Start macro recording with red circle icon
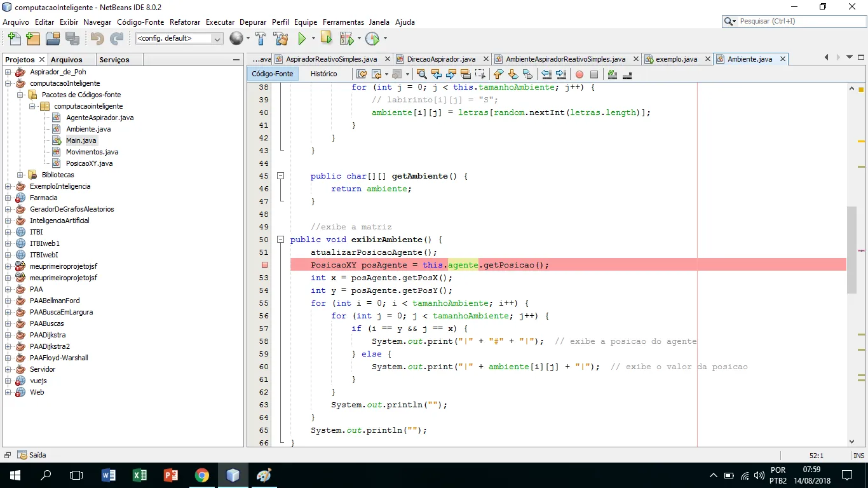Viewport: 868px width, 488px height. pyautogui.click(x=579, y=74)
